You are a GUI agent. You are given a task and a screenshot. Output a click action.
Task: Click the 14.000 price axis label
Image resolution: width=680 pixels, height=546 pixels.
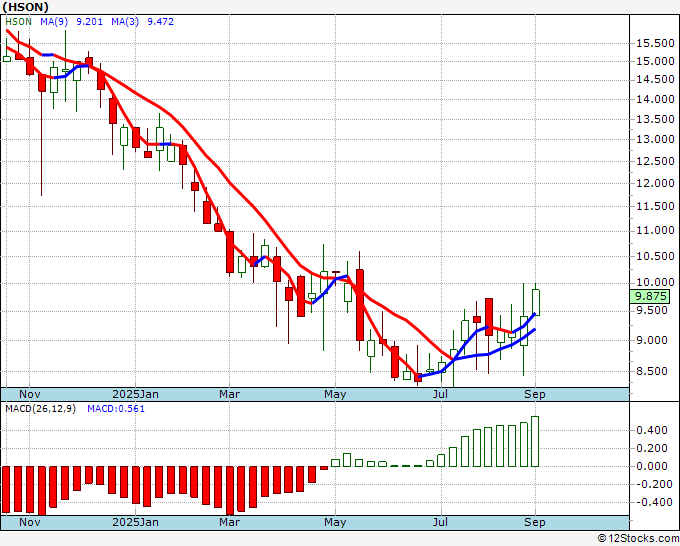(x=655, y=99)
